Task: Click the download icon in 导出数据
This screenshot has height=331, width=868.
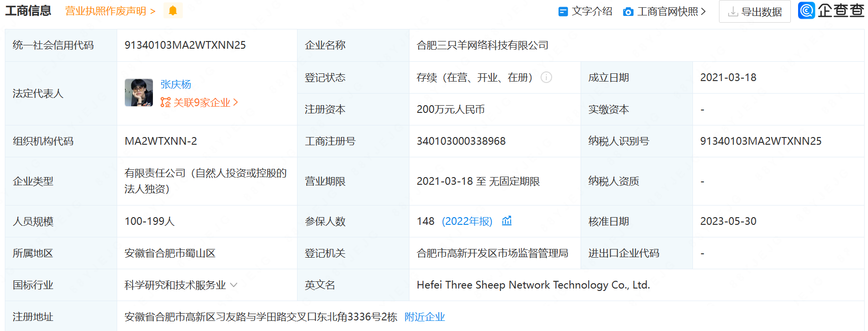Action: (x=732, y=12)
